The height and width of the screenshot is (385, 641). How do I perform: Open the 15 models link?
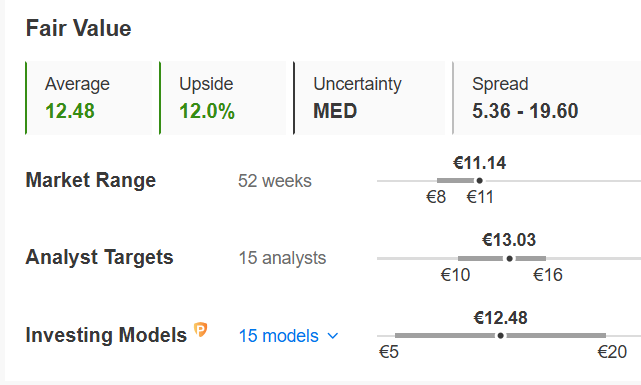point(278,336)
